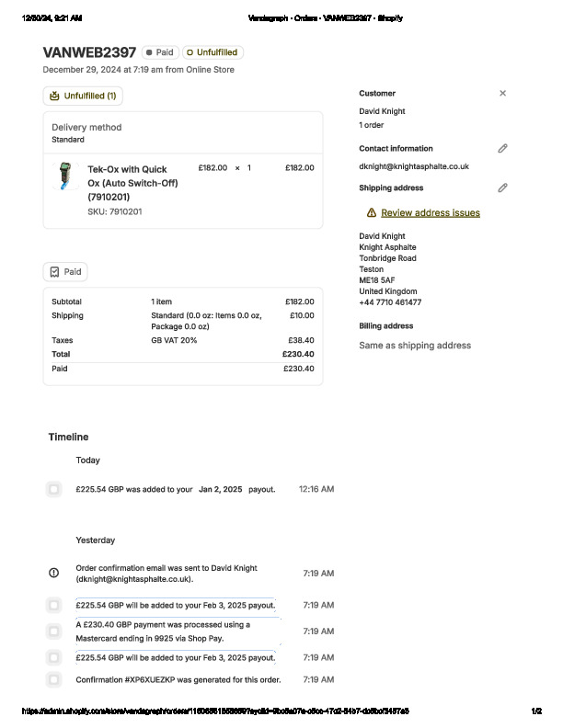Open the Jan 2, 2025 payout link

pyautogui.click(x=220, y=489)
